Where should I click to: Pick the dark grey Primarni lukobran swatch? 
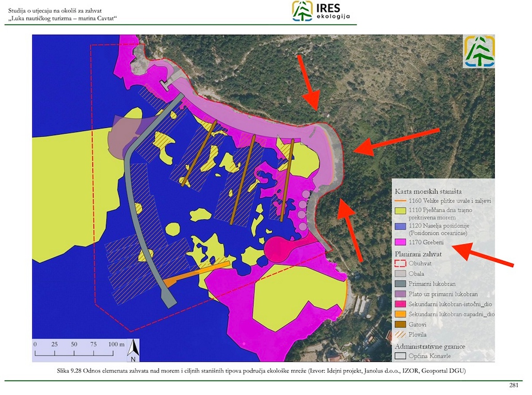pos(400,283)
